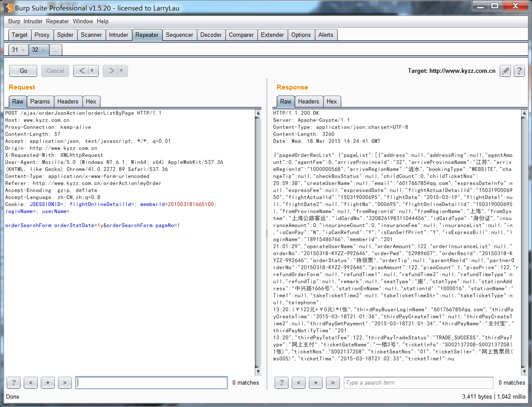Open request search options plus button

[48, 383]
